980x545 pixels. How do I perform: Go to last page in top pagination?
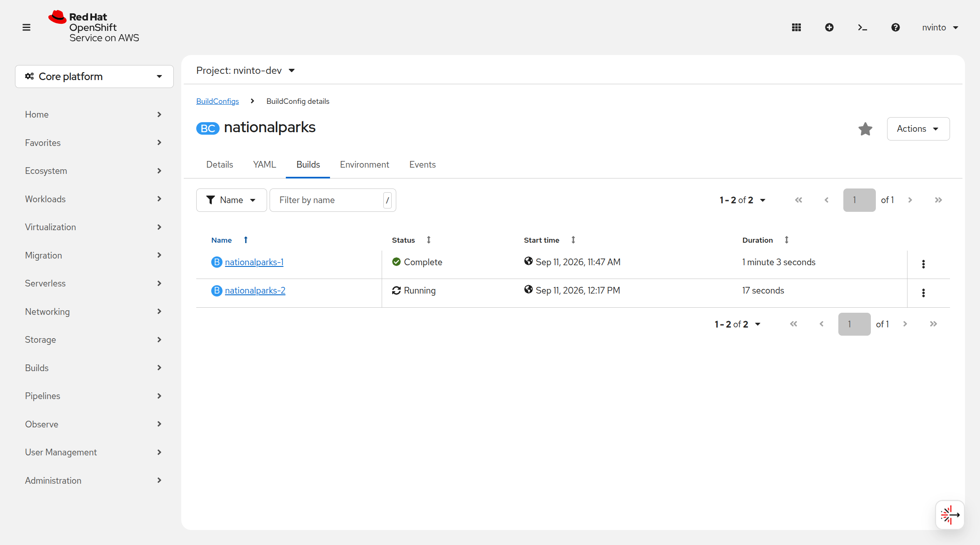(x=938, y=200)
